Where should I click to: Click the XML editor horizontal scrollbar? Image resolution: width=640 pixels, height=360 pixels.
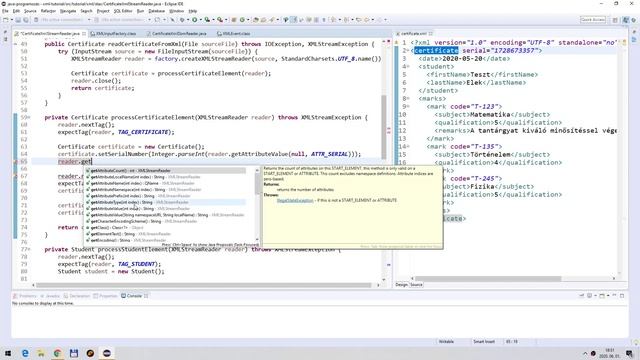click(488, 279)
